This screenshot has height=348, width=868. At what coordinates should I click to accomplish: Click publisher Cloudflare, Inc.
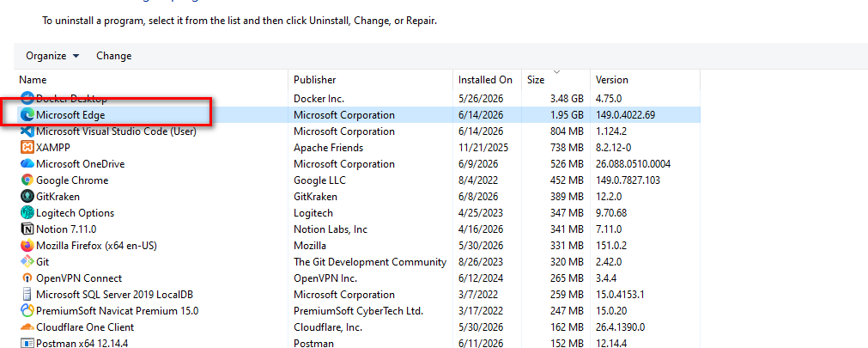(329, 327)
